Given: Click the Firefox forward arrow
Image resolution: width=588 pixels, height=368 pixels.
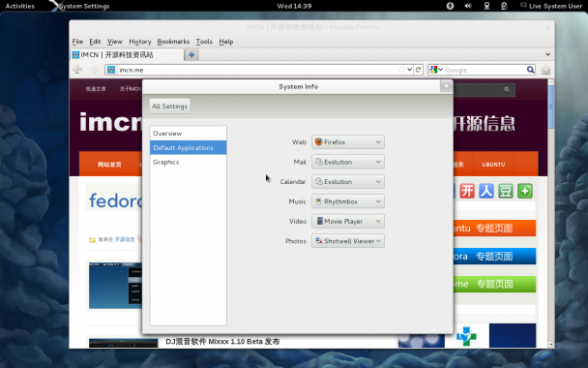Looking at the screenshot, I should tap(94, 70).
